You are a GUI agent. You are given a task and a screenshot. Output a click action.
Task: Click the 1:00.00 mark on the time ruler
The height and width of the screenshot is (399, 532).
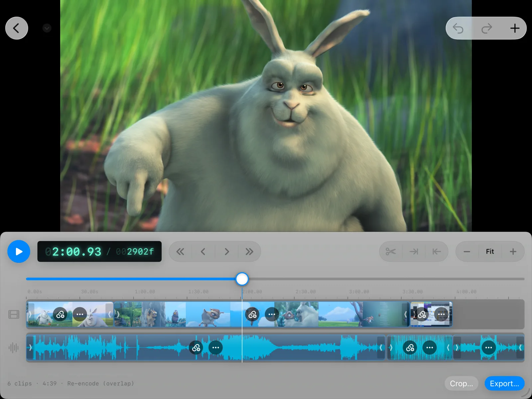tap(145, 292)
